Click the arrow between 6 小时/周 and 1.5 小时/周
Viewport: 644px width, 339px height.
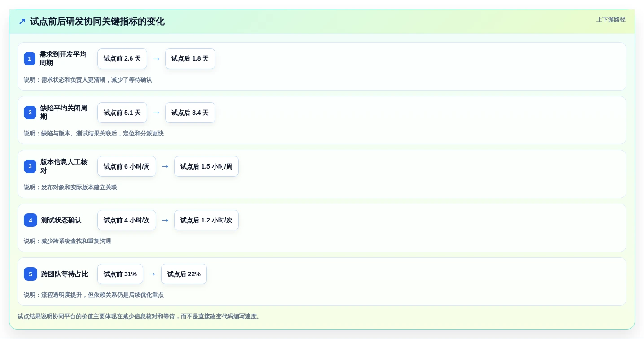click(x=165, y=166)
